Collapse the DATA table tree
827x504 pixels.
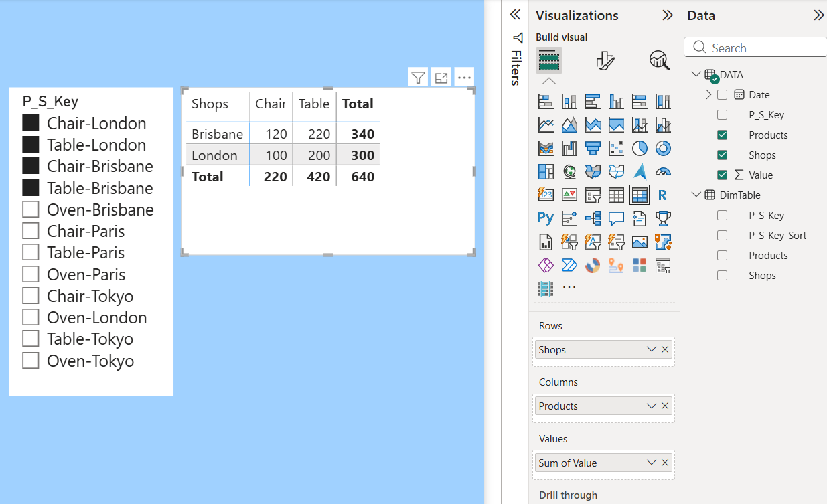[696, 74]
